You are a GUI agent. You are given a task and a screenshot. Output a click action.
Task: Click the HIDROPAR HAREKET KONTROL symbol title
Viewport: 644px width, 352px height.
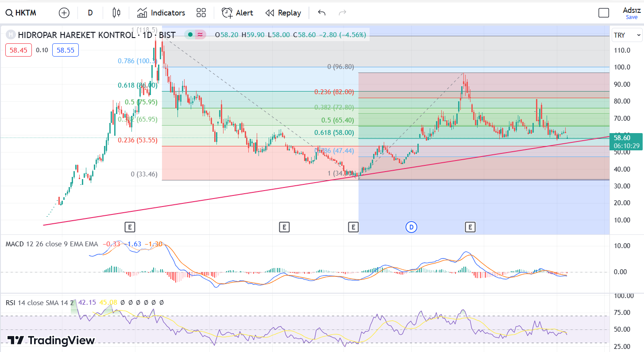click(76, 34)
